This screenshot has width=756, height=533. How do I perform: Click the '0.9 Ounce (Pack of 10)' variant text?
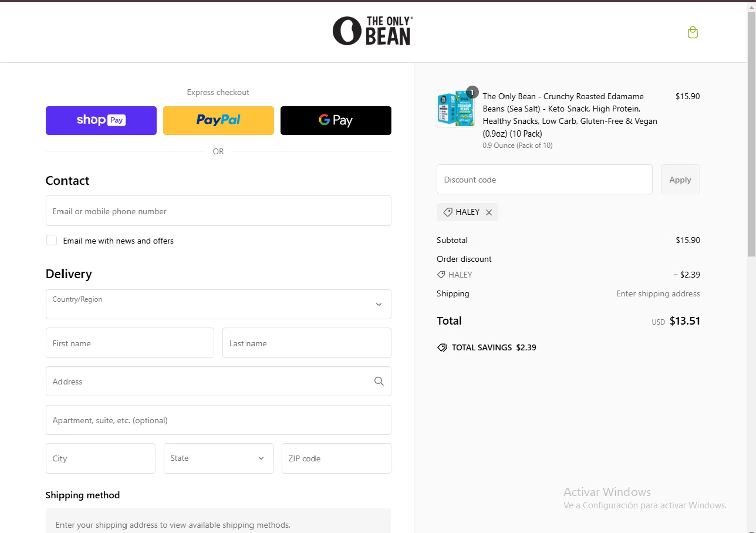pyautogui.click(x=518, y=145)
